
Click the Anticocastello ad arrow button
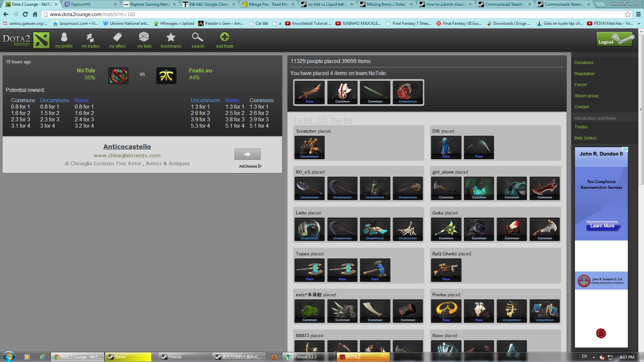(247, 154)
